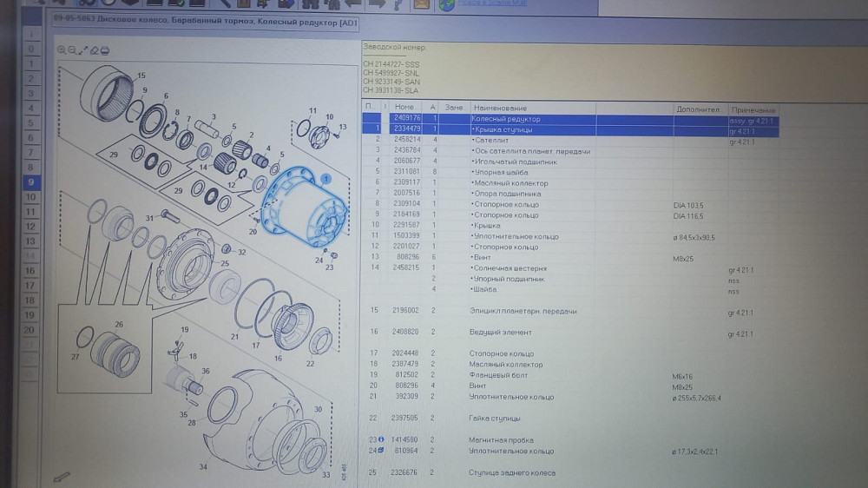The height and width of the screenshot is (488, 868).
Task: Click the zoom in magnifier above diagram
Action: [x=62, y=49]
